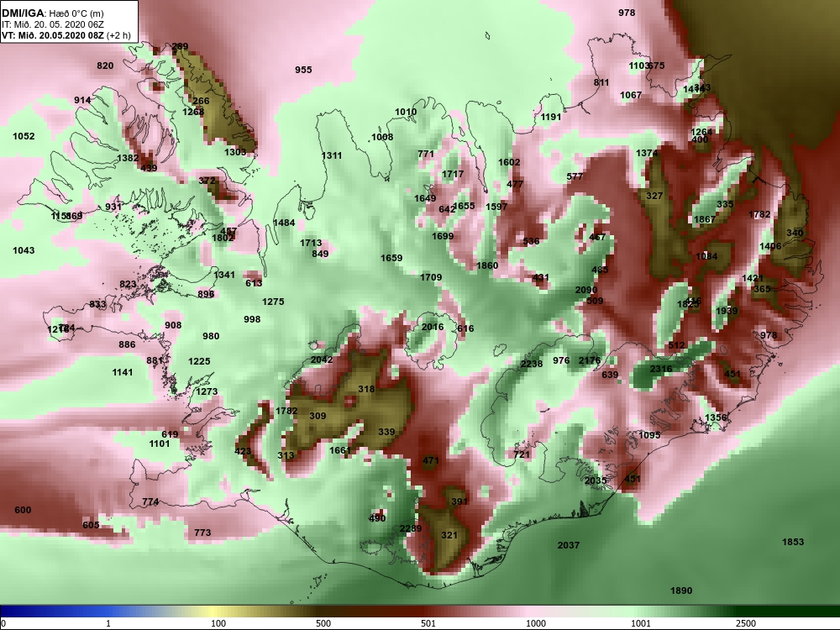
Task: Select the offshore value 1890
Action: click(681, 591)
